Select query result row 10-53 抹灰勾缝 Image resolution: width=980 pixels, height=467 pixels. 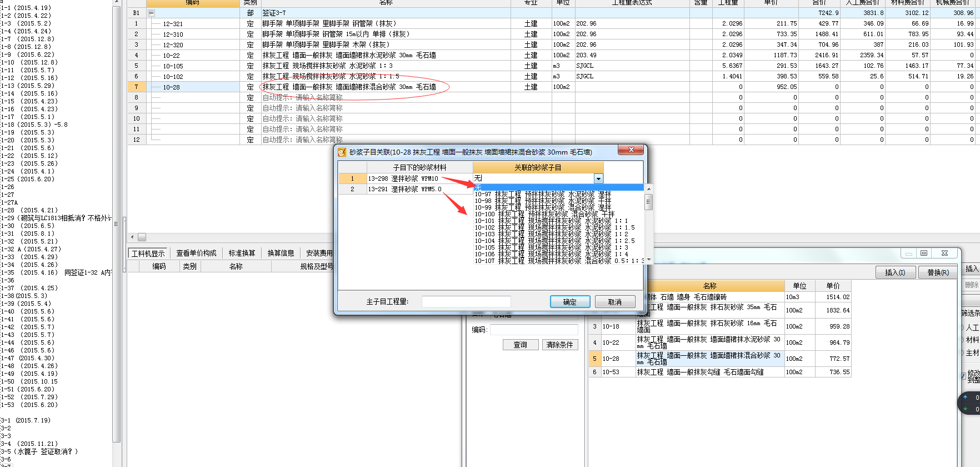pyautogui.click(x=719, y=372)
